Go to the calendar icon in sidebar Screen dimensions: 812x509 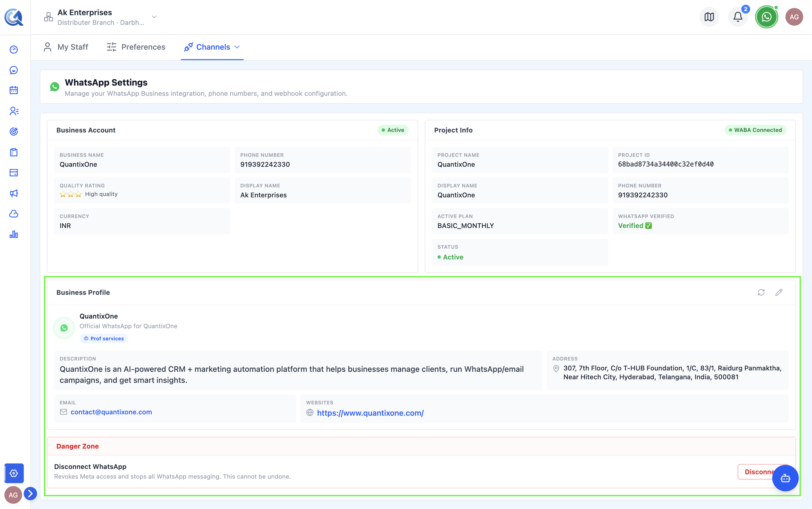(14, 90)
